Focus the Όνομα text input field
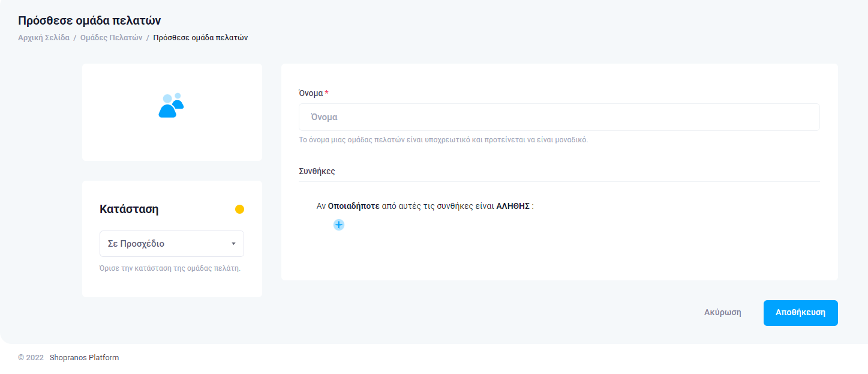The height and width of the screenshot is (374, 868). [558, 117]
